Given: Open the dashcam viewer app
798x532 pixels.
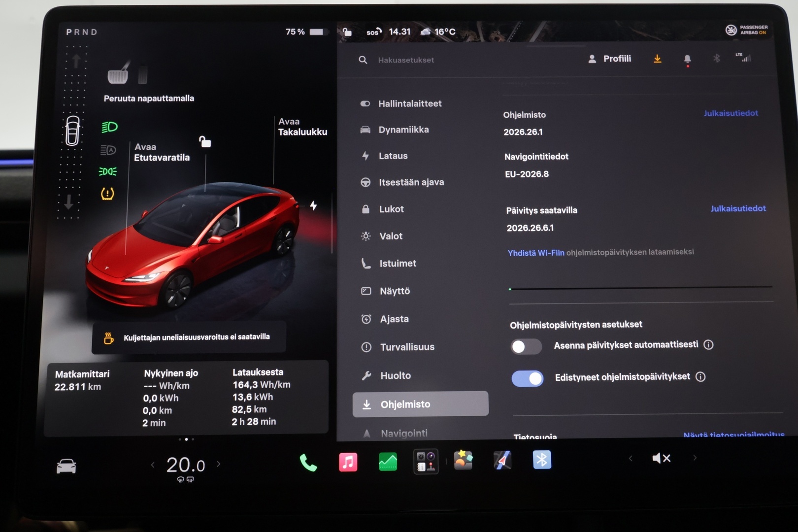Looking at the screenshot, I should point(426,462).
